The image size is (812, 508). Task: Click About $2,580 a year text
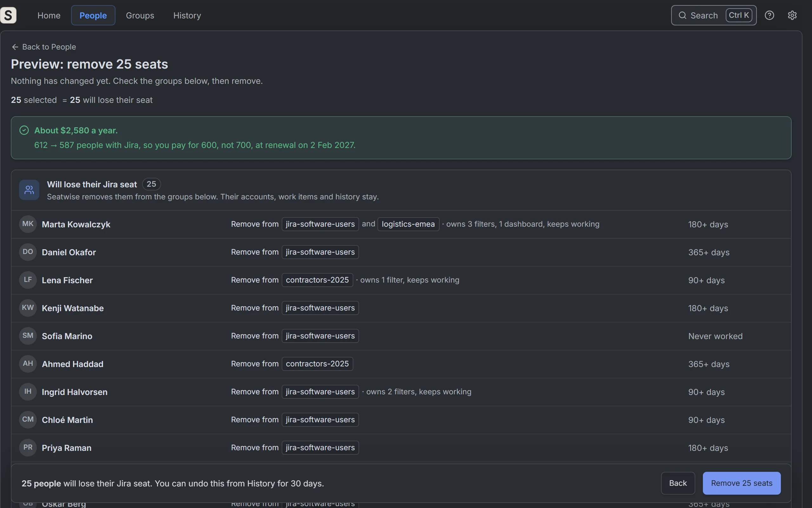coord(76,130)
